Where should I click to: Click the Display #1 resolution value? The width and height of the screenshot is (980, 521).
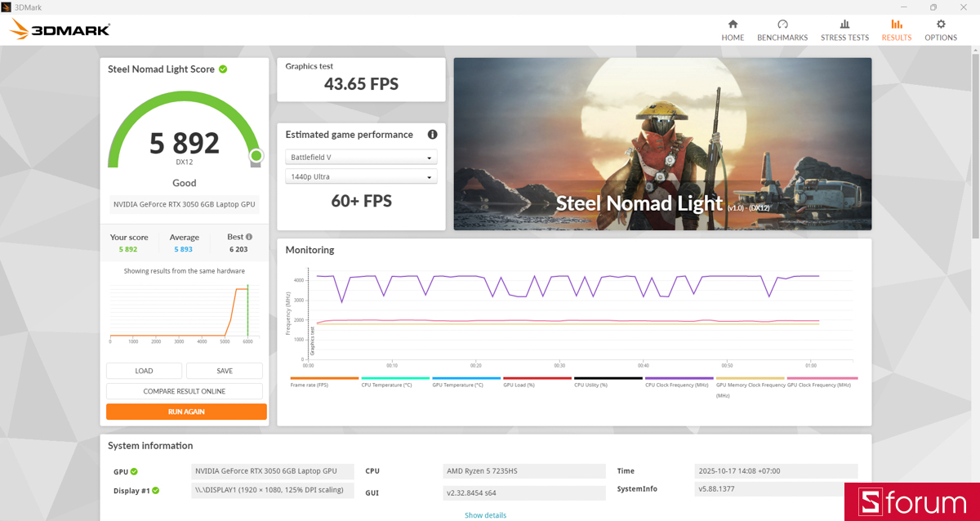coord(273,490)
